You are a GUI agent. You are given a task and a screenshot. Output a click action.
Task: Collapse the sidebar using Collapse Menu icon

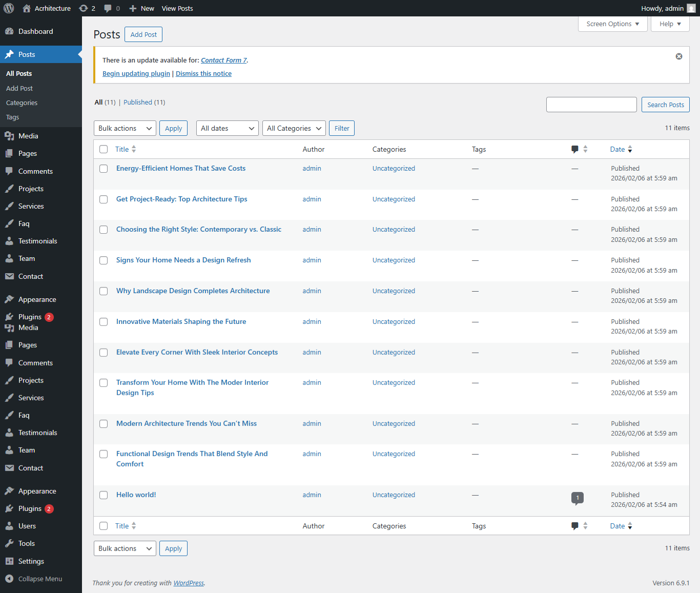coord(9,579)
